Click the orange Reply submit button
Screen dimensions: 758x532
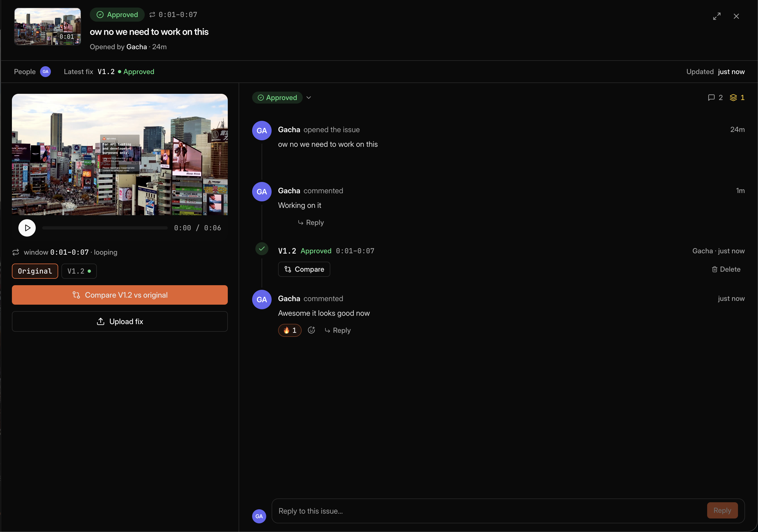click(x=722, y=511)
